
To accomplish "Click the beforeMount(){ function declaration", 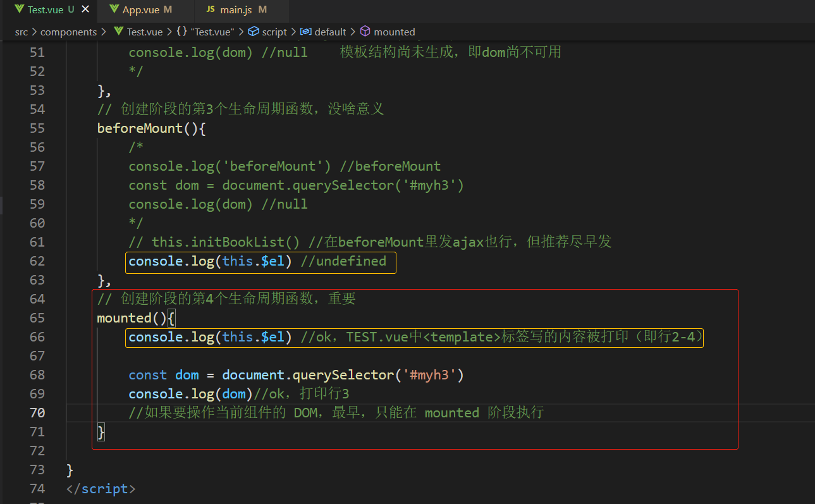I will tap(152, 128).
